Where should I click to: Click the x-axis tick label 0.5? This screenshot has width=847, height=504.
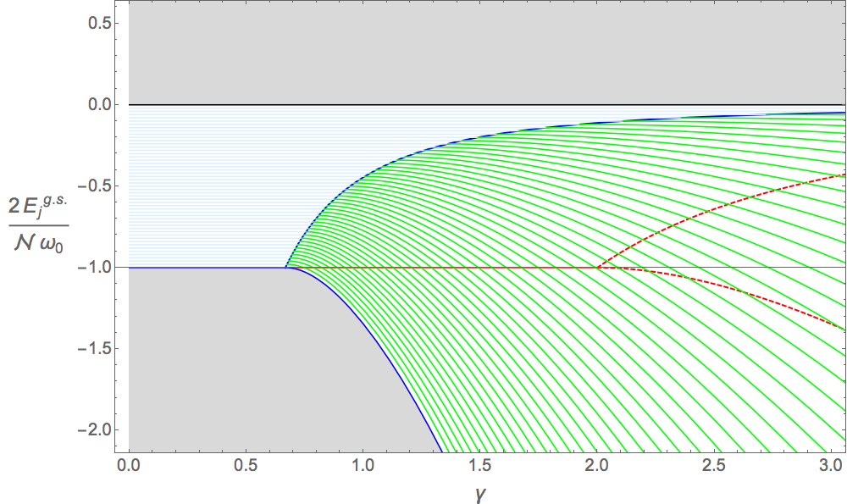(x=246, y=465)
